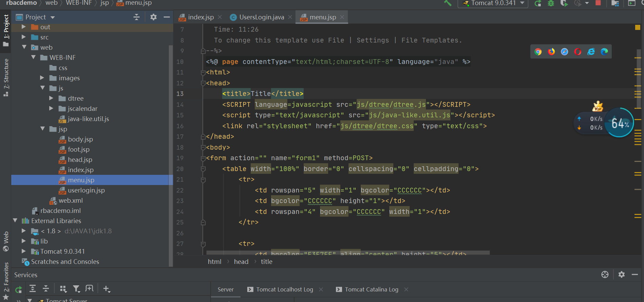This screenshot has height=302, width=644.
Task: Close the index.jsp editor tab
Action: pos(220,17)
